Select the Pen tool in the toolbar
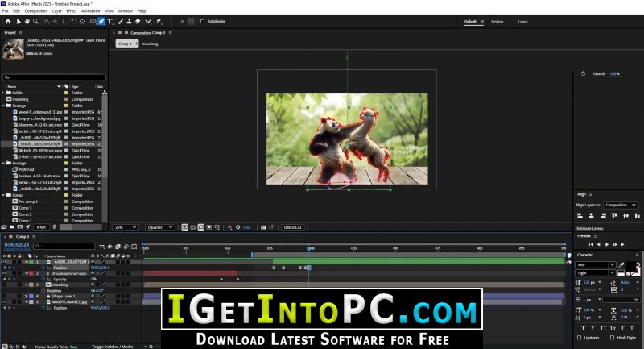644x349 pixels. point(101,21)
